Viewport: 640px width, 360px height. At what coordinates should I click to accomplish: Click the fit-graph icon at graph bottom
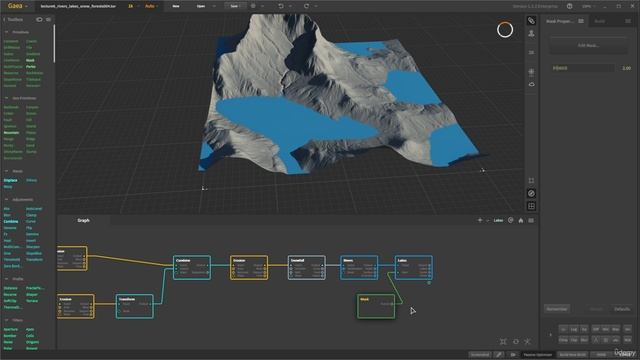pos(503,341)
